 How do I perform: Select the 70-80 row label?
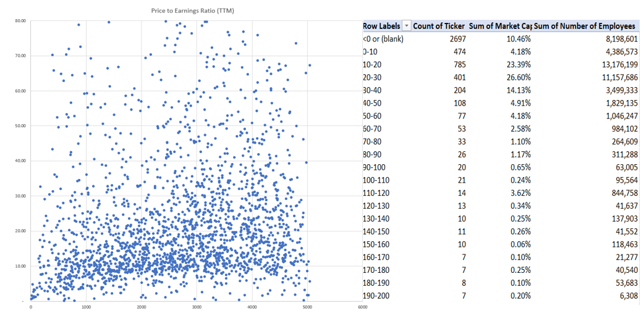[x=373, y=141]
